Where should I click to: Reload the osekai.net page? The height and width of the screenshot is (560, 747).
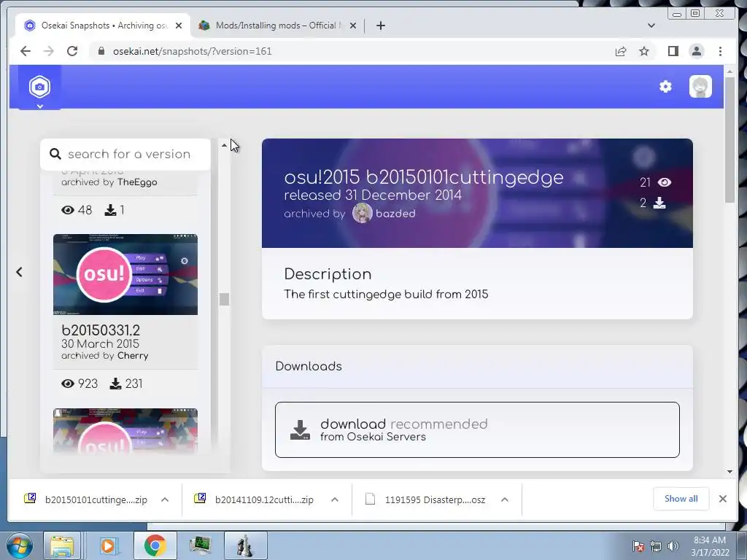coord(72,51)
